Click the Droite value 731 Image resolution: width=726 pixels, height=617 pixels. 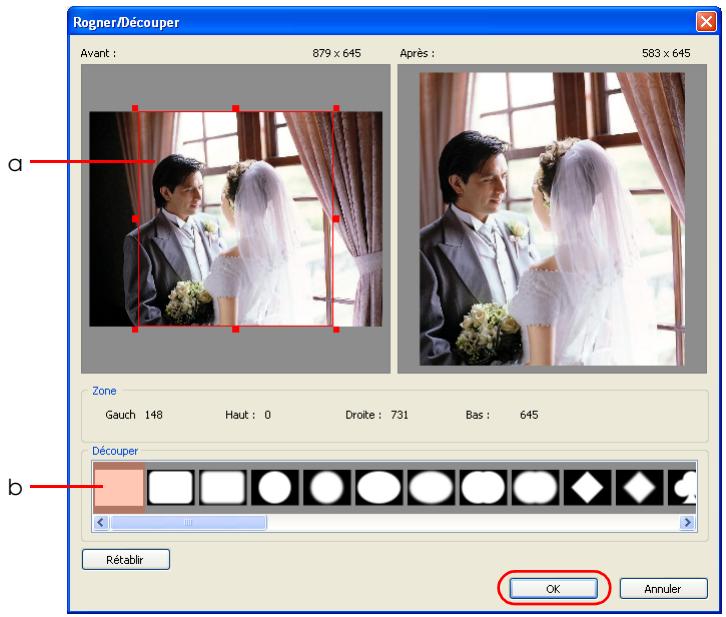pyautogui.click(x=400, y=415)
